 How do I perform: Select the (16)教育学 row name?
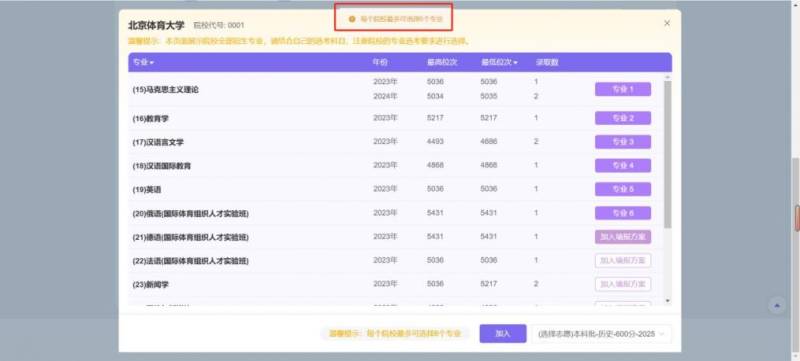coord(151,119)
